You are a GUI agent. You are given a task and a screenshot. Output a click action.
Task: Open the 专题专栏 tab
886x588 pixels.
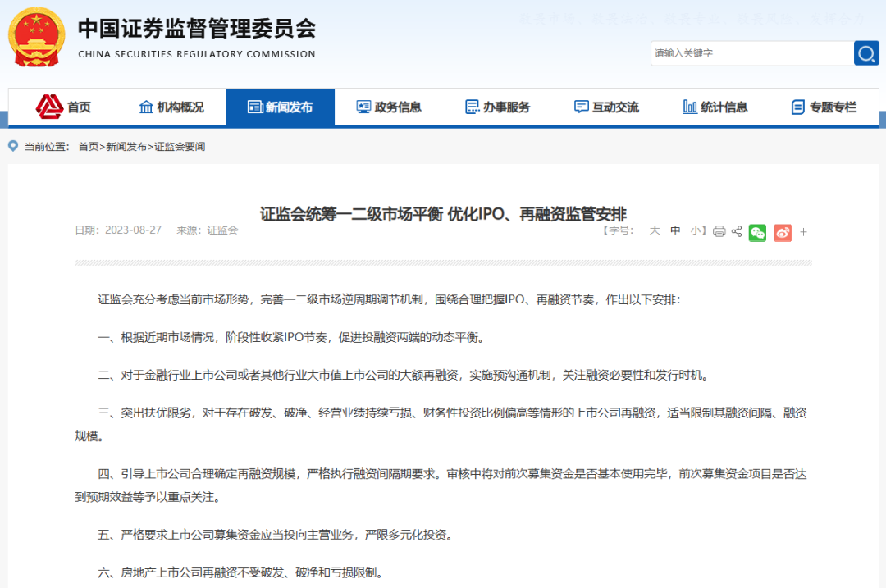(824, 107)
